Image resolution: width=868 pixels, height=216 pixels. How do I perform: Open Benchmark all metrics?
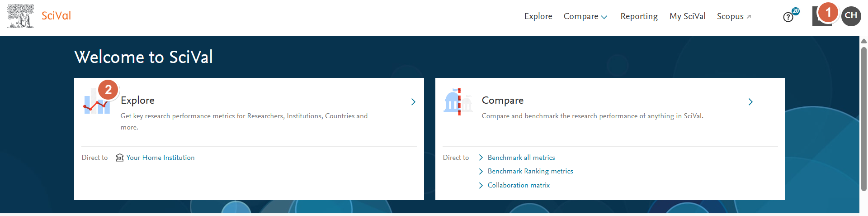[521, 158]
